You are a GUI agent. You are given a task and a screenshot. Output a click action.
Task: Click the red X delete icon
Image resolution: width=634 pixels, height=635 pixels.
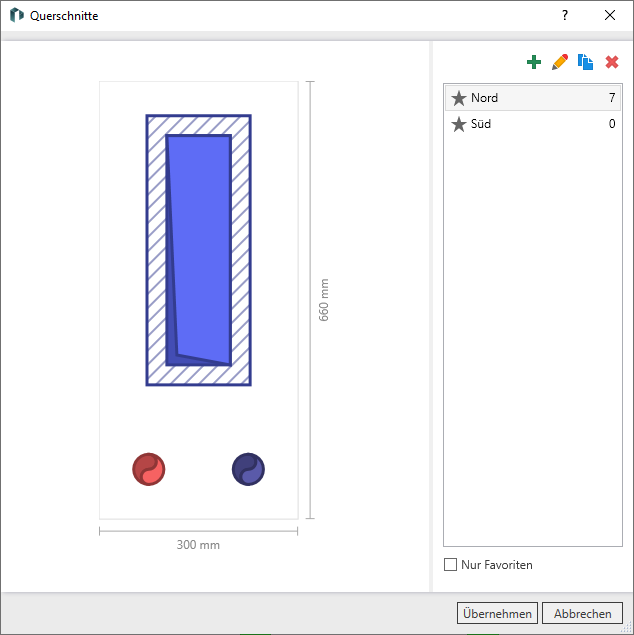click(x=612, y=62)
